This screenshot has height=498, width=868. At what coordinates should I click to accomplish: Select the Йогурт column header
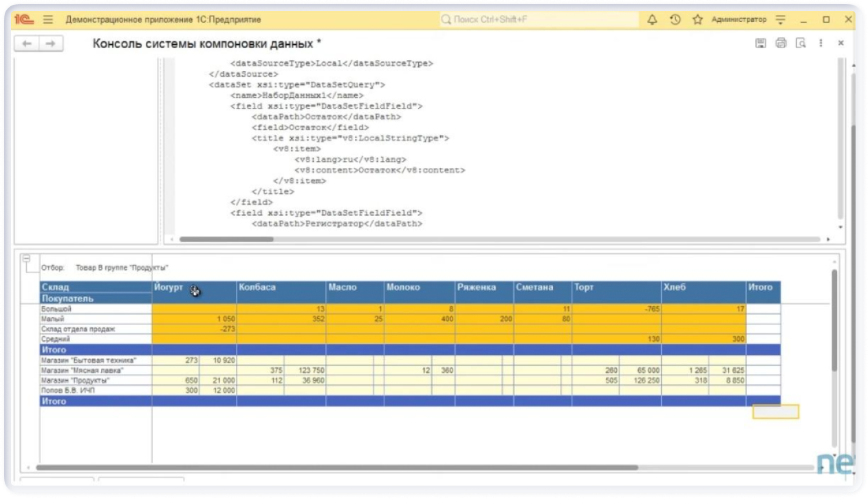(x=169, y=288)
